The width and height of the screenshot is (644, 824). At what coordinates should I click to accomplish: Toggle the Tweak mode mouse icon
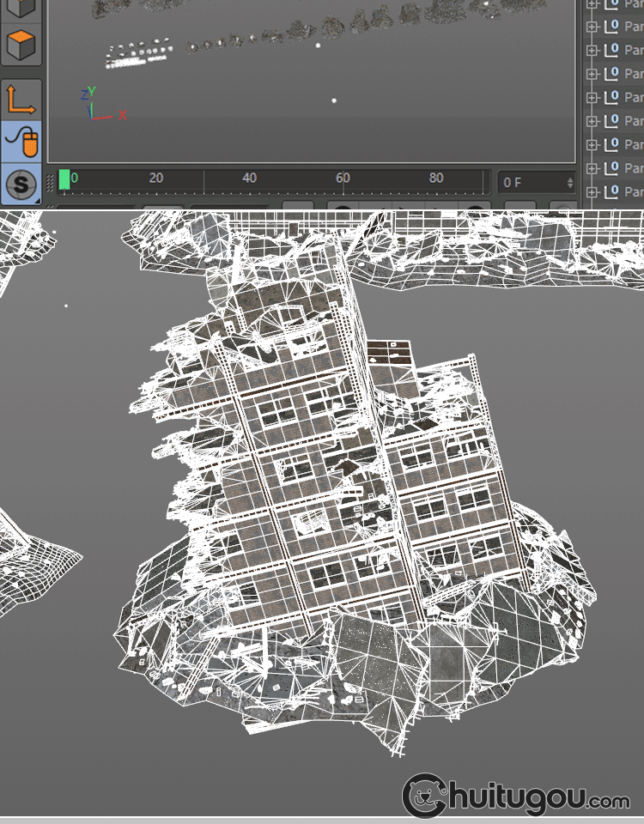coord(21,141)
